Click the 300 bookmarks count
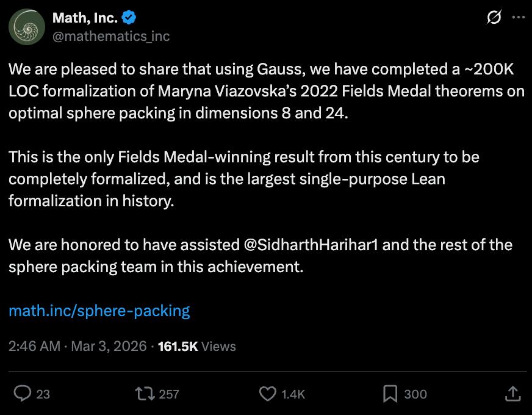532x415 pixels. pos(415,394)
